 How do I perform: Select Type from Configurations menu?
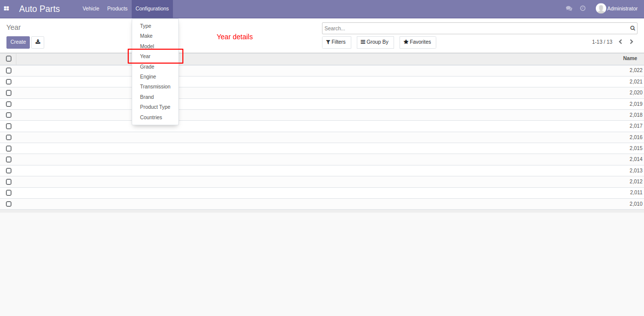click(x=155, y=26)
